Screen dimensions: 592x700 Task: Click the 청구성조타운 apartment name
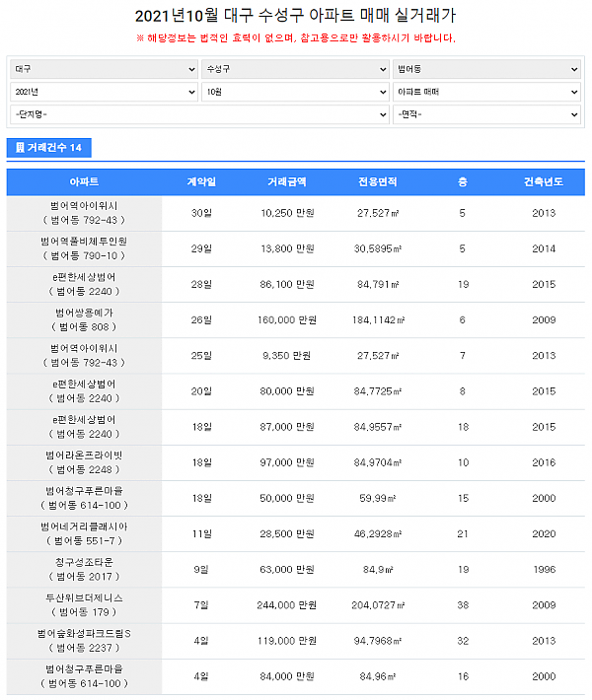coord(84,562)
